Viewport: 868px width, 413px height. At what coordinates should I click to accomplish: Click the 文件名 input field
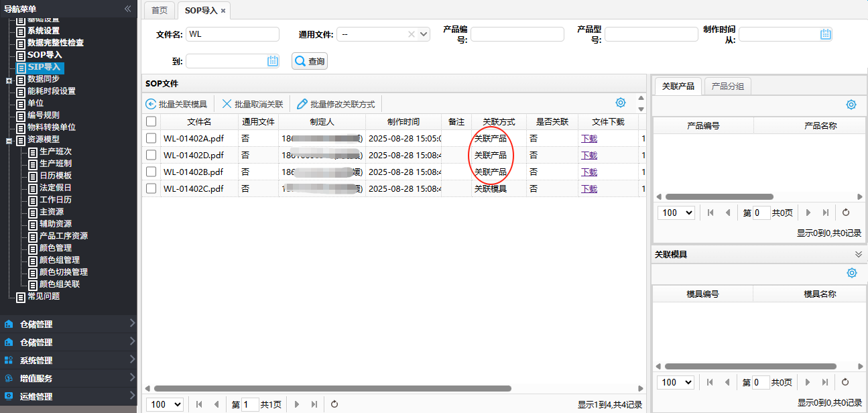click(232, 34)
